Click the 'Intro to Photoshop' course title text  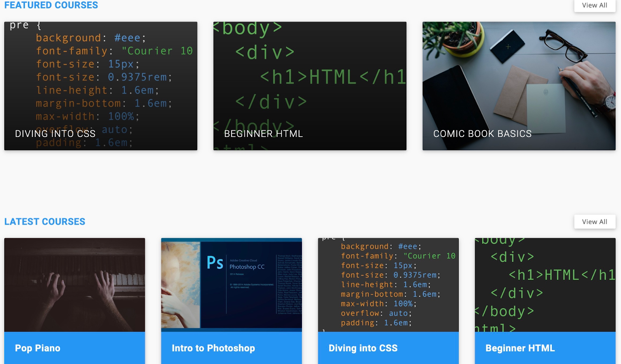[213, 348]
